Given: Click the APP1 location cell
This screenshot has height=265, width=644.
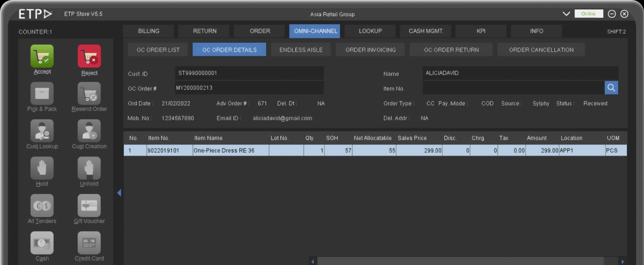Looking at the screenshot, I should (582, 151).
